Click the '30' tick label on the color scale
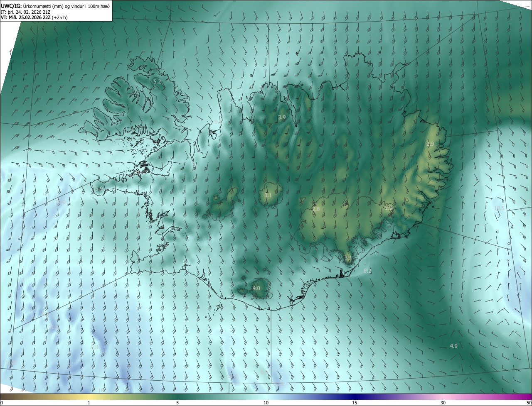 [x=443, y=403]
